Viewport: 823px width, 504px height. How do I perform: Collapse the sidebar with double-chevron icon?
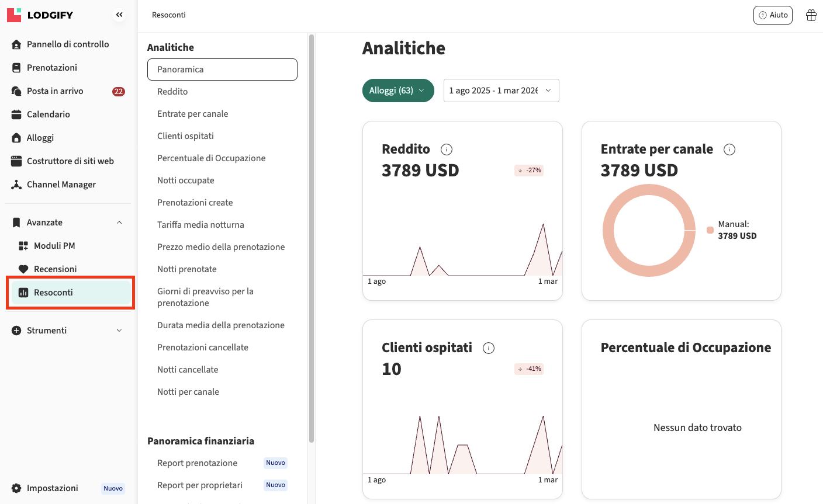119,15
